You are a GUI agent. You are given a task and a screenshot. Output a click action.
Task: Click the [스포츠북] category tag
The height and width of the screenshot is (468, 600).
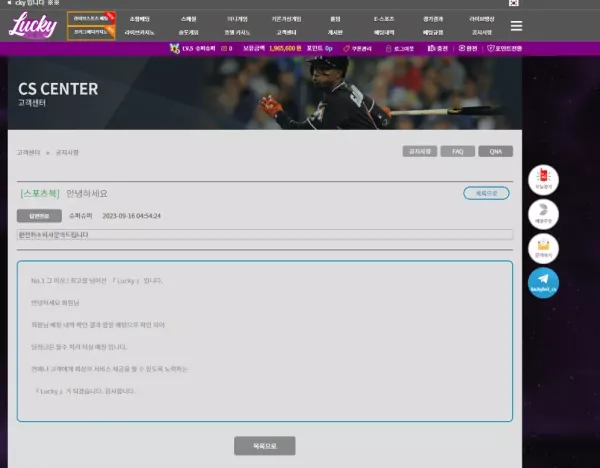click(x=40, y=193)
